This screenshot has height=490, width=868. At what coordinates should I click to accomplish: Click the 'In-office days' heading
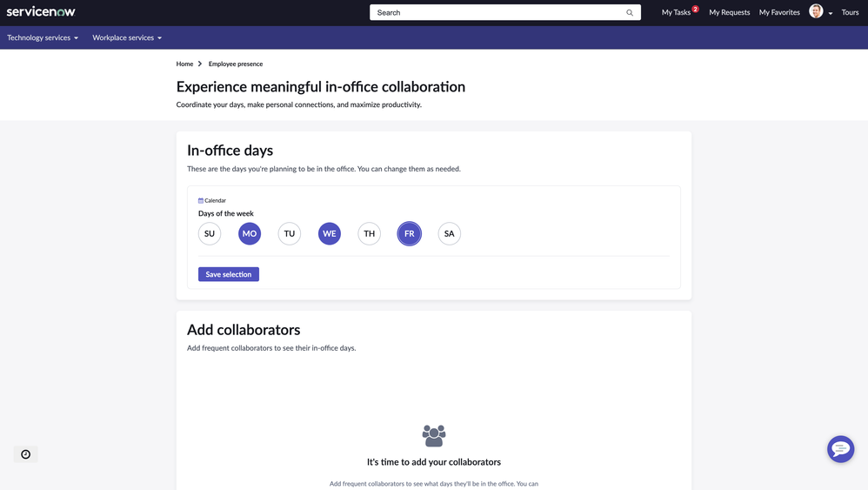click(x=230, y=151)
